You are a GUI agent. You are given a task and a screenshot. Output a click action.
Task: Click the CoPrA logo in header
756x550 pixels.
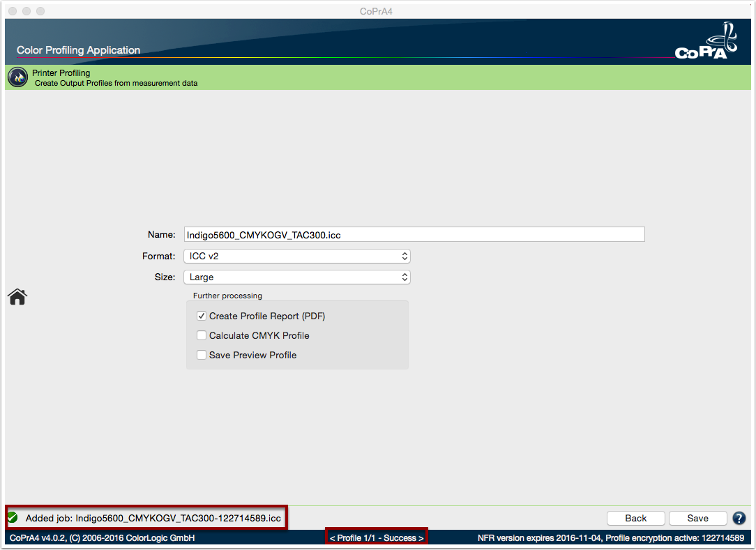coord(706,41)
